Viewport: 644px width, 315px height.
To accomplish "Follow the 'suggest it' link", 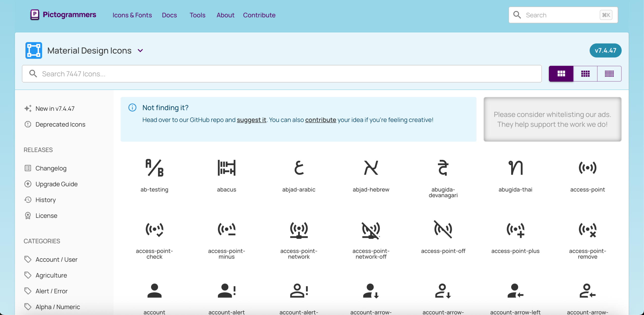I will tap(251, 120).
